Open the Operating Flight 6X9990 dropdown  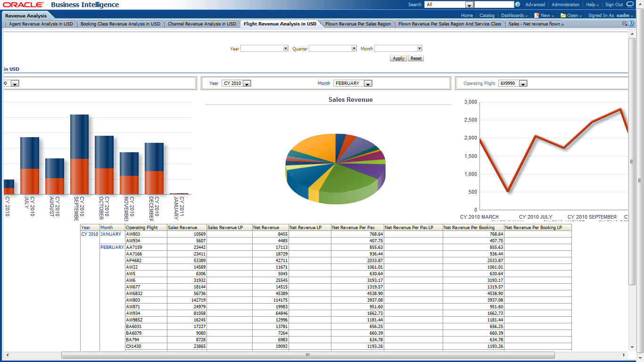[522, 83]
